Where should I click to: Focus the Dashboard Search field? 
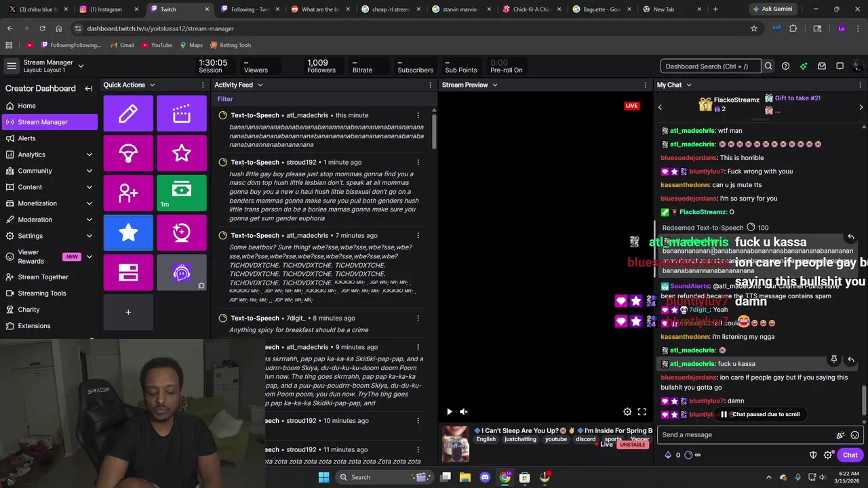[x=710, y=66]
